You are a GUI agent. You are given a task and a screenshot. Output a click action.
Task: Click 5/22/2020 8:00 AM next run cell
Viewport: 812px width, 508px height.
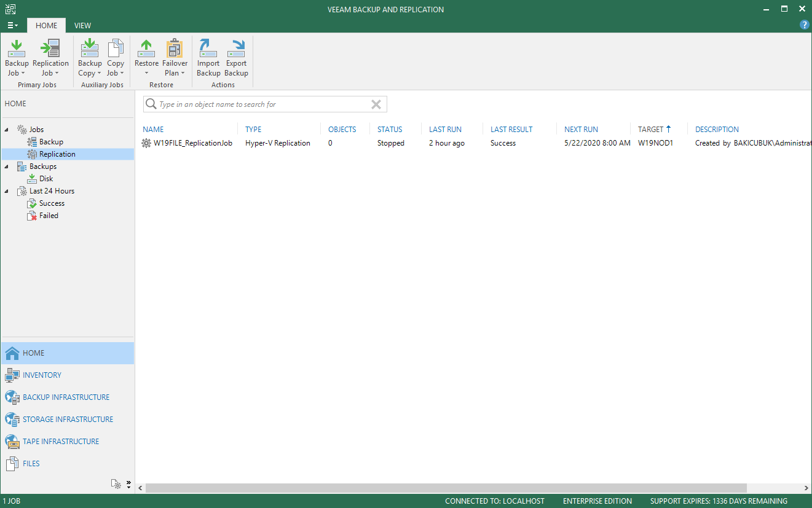point(597,143)
